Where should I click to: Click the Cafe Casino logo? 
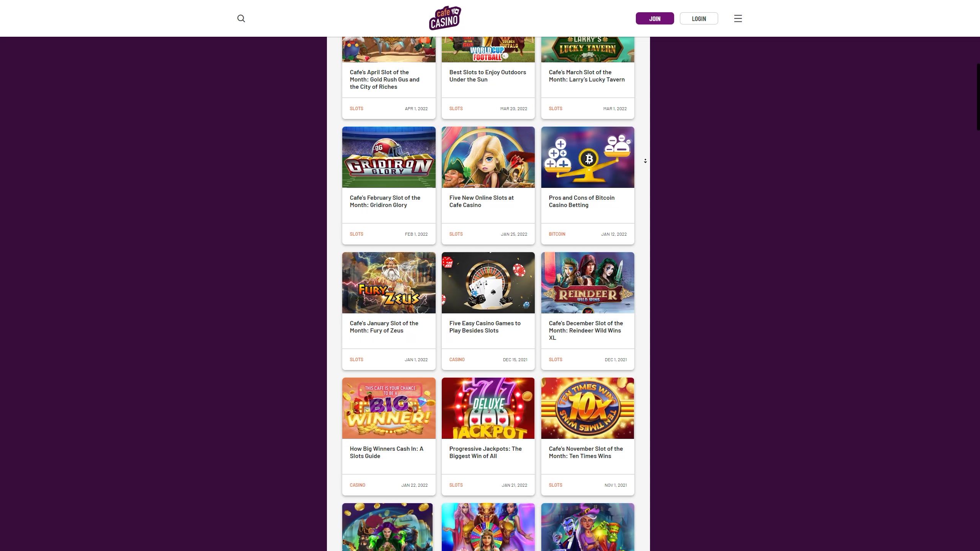pos(445,18)
